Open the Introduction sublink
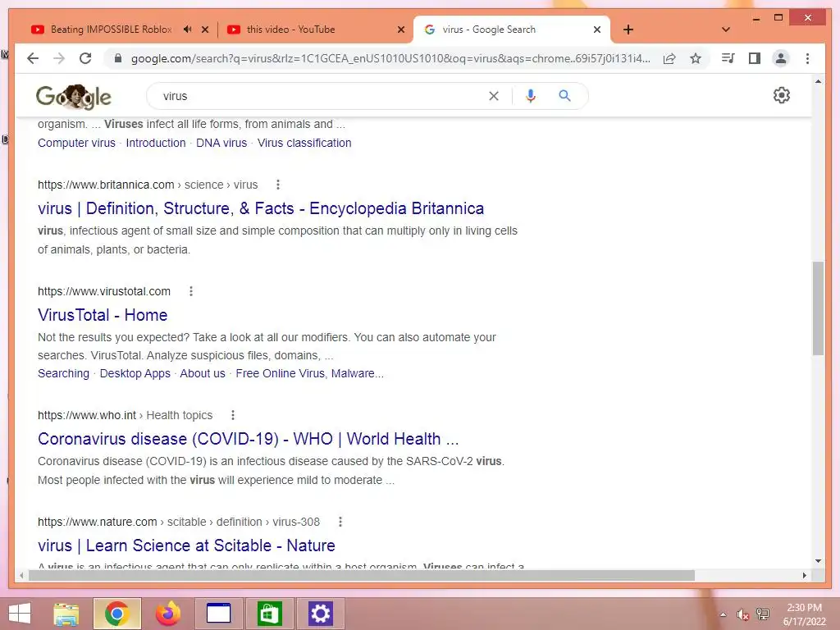The width and height of the screenshot is (840, 630). pos(155,143)
